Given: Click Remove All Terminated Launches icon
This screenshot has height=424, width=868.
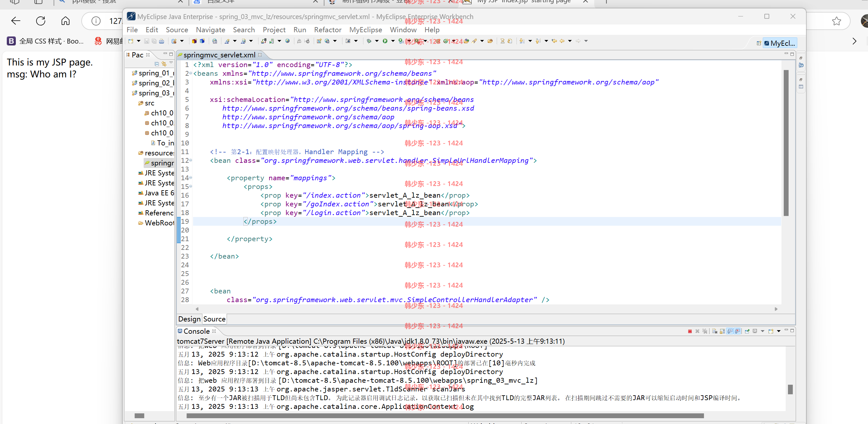Looking at the screenshot, I should click(705, 331).
